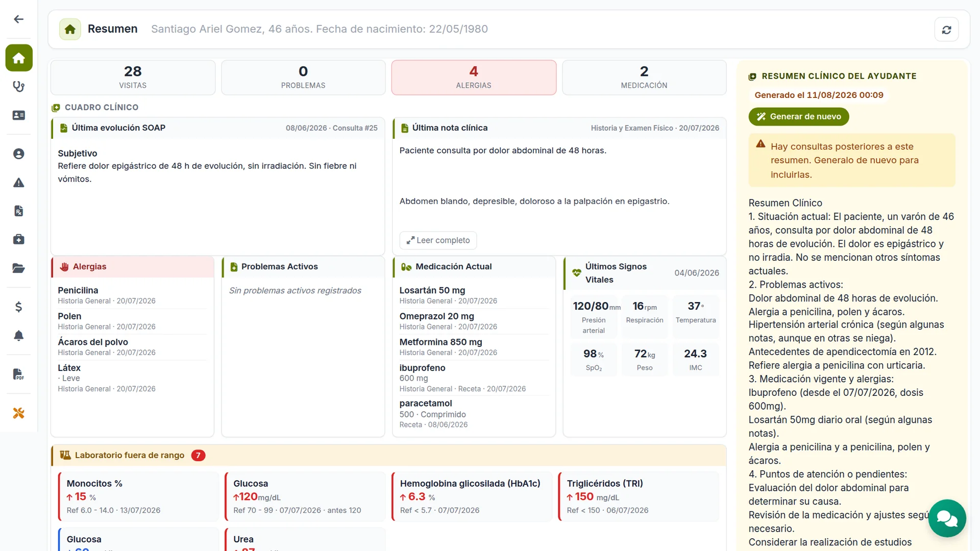Open the PDF export icon

[x=19, y=374]
